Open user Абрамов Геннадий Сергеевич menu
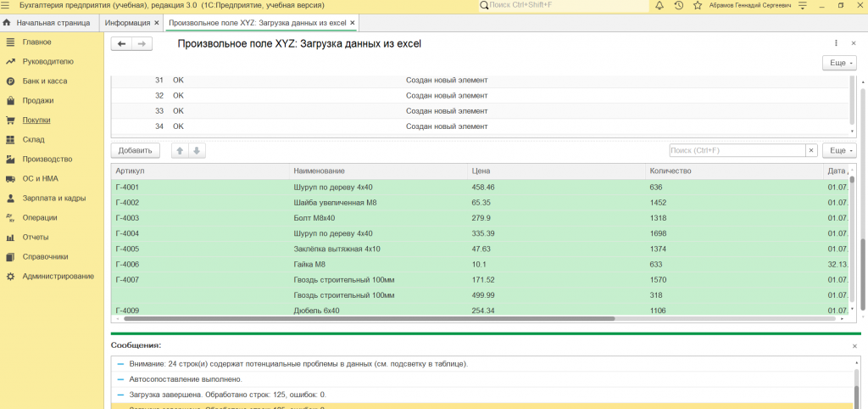Screen dimensions: 868x409 [752, 5]
